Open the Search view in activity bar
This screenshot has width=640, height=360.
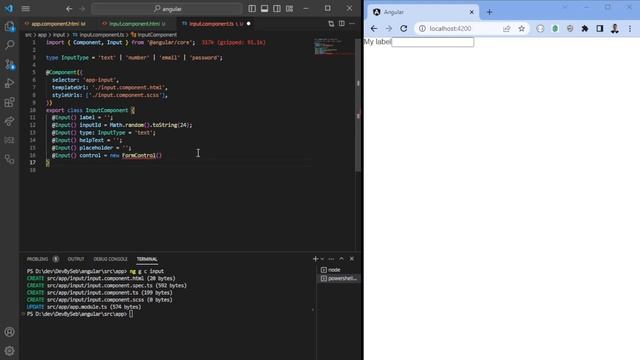(9, 44)
